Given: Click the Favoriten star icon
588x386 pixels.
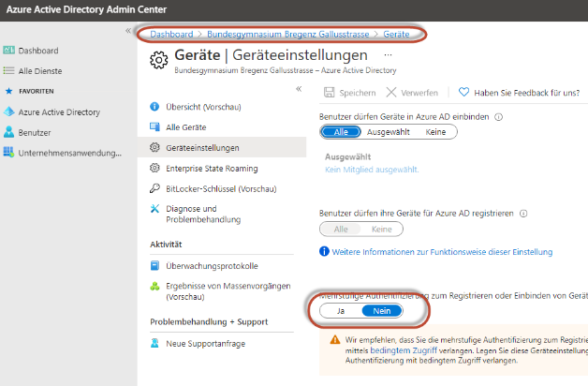Looking at the screenshot, I should pos(8,91).
